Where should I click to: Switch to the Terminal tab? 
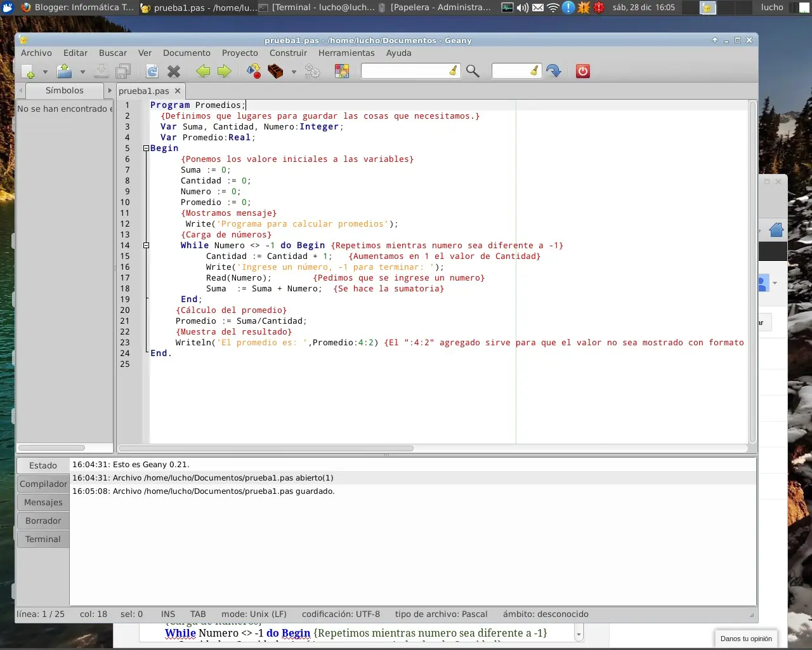(x=43, y=539)
